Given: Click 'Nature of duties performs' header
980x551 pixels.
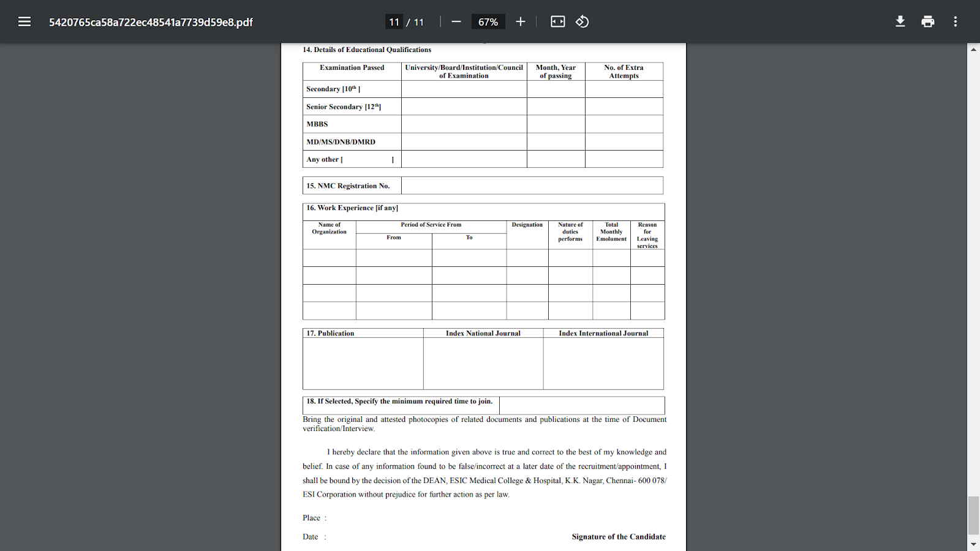Looking at the screenshot, I should point(570,232).
